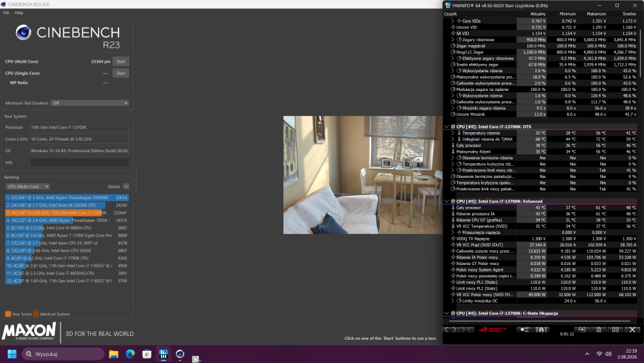Reset HWiNFO min/max values clock icon
This screenshot has width=644, height=363.
582,329
